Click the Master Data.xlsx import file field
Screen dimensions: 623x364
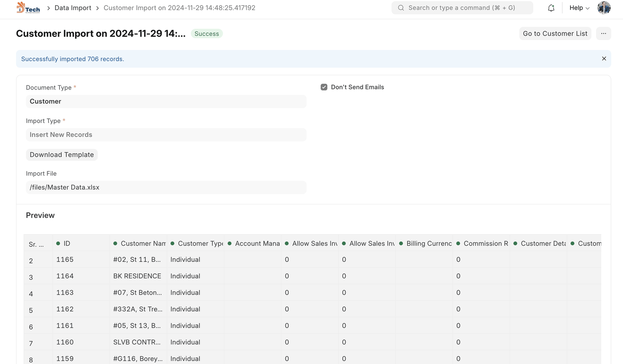coord(166,187)
